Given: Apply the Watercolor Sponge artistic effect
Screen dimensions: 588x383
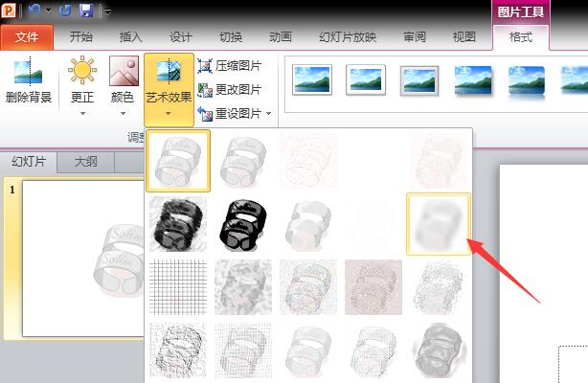Looking at the screenshot, I should point(243,287).
